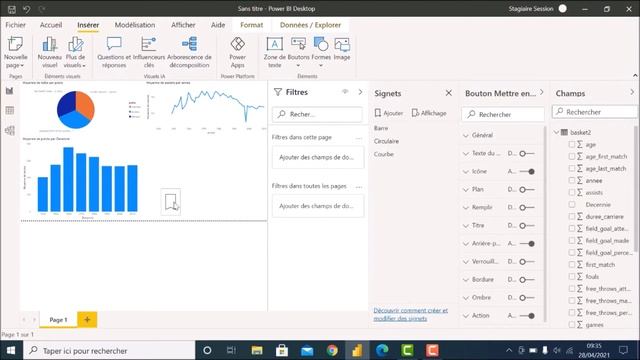Click the Windows taskbar search box

pyautogui.click(x=109, y=350)
